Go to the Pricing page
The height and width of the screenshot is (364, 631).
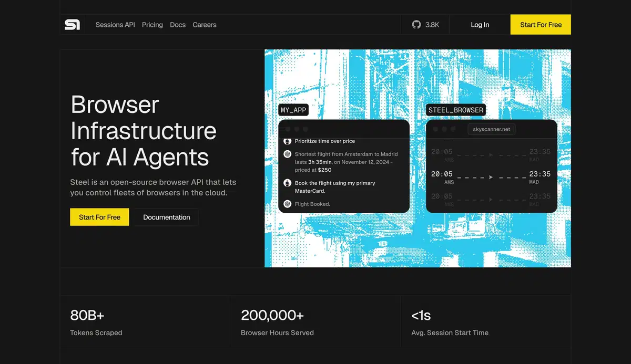pos(152,25)
